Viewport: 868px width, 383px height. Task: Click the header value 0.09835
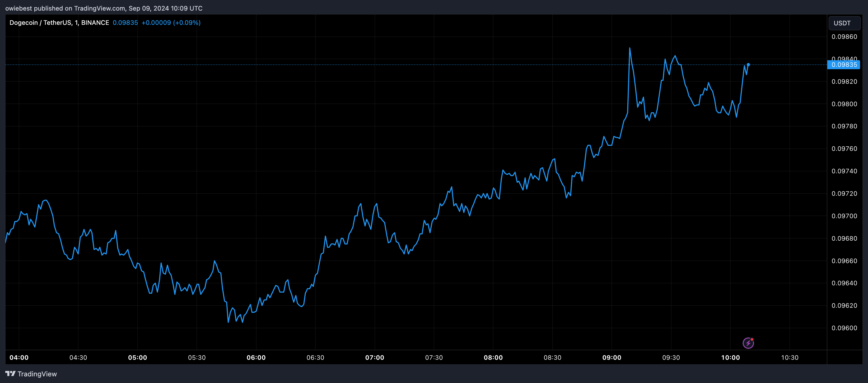125,22
